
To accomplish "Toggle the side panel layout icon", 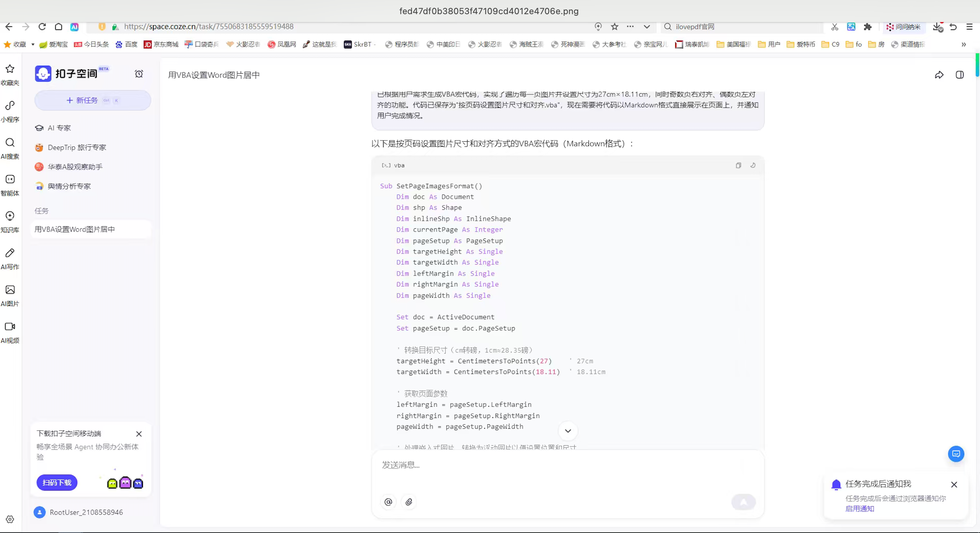I will pos(960,75).
